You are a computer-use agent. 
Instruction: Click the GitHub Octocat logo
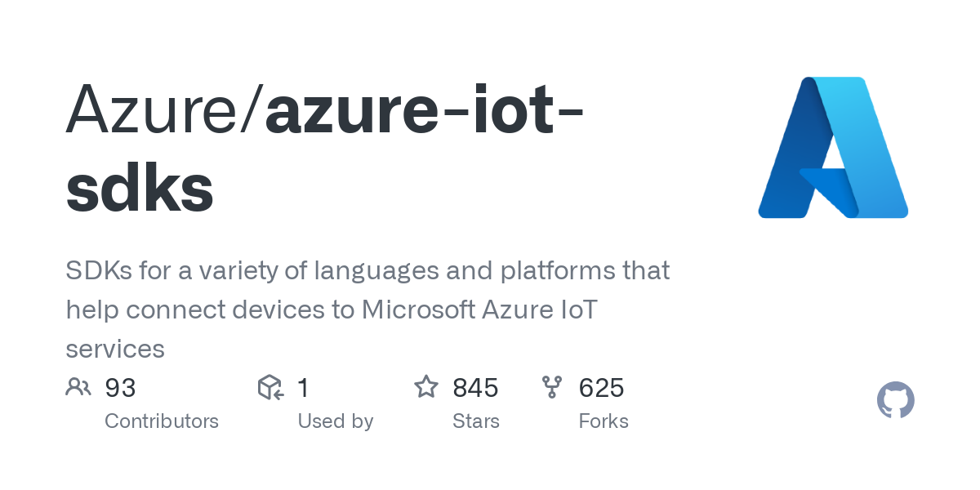coord(895,401)
